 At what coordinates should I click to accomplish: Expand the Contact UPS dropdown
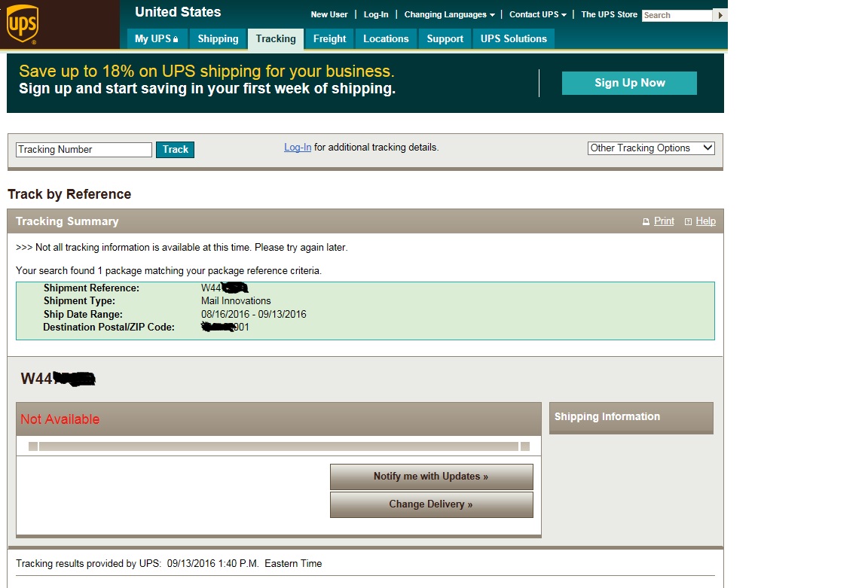coord(537,14)
